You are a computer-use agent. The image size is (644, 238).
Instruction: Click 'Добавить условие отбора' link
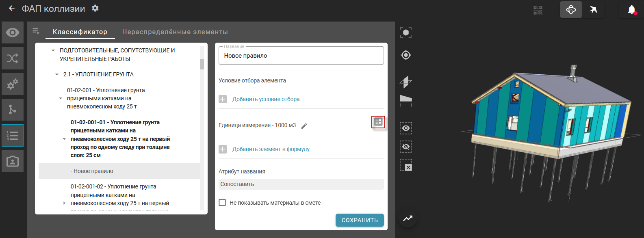click(x=266, y=99)
